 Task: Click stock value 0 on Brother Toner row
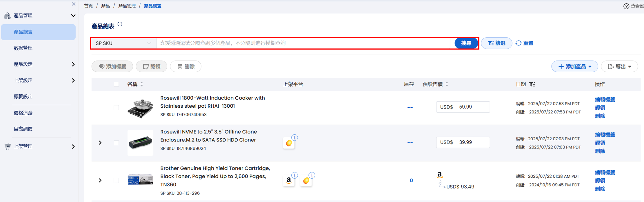(x=411, y=181)
